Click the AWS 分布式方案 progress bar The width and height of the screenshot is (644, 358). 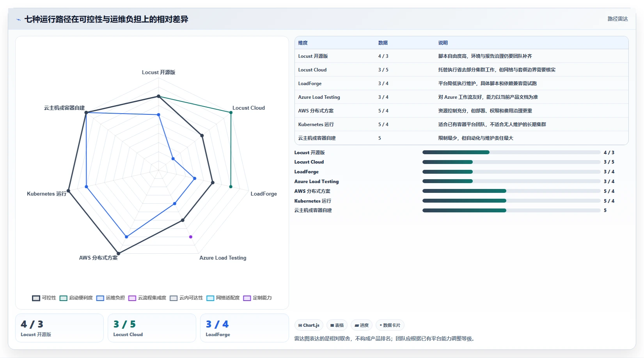click(511, 191)
